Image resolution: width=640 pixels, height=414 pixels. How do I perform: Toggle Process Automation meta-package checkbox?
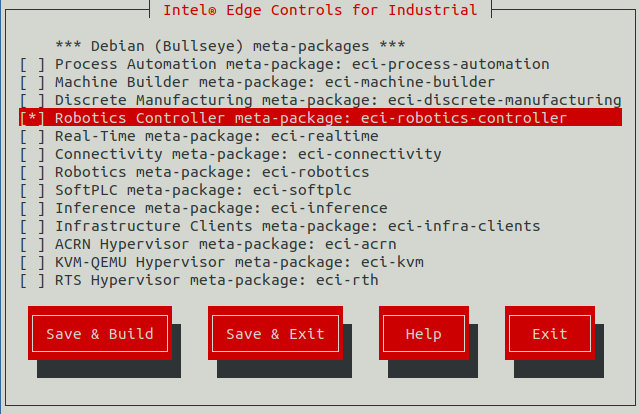click(33, 64)
